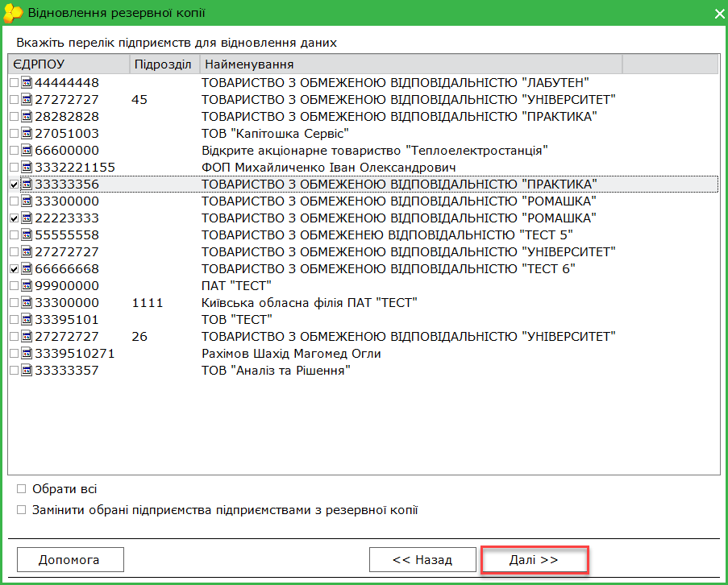Uncheck the box for 33333356 ПРАКТИКА

click(x=14, y=185)
